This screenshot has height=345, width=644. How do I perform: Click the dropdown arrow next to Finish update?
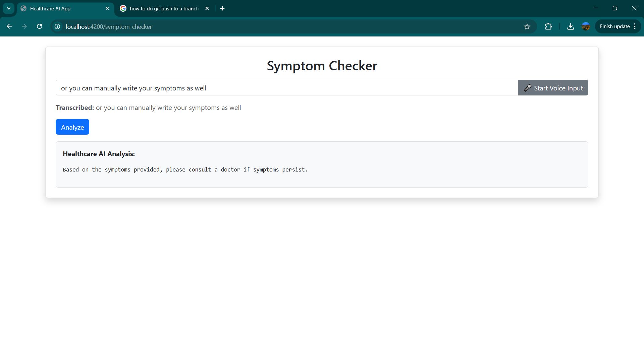635,26
